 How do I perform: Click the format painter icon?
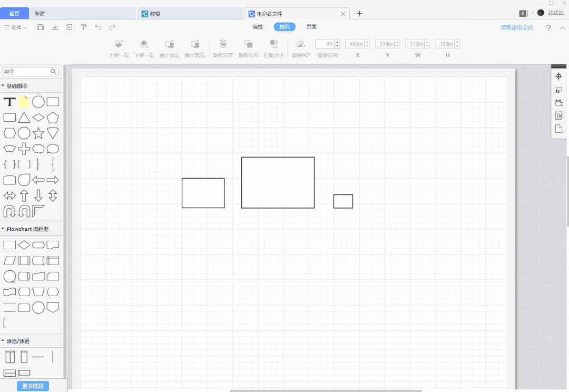(84, 27)
